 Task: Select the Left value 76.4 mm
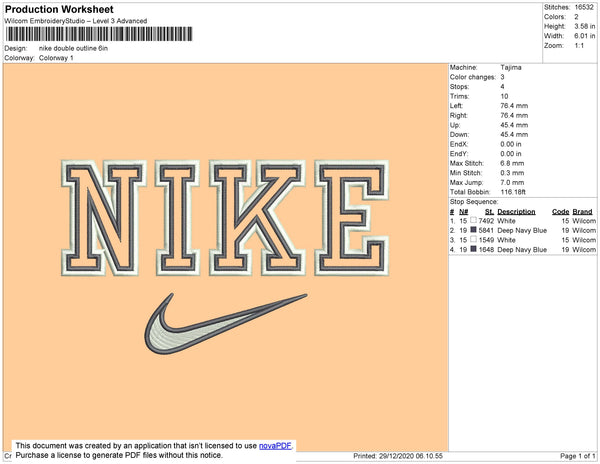coord(514,106)
